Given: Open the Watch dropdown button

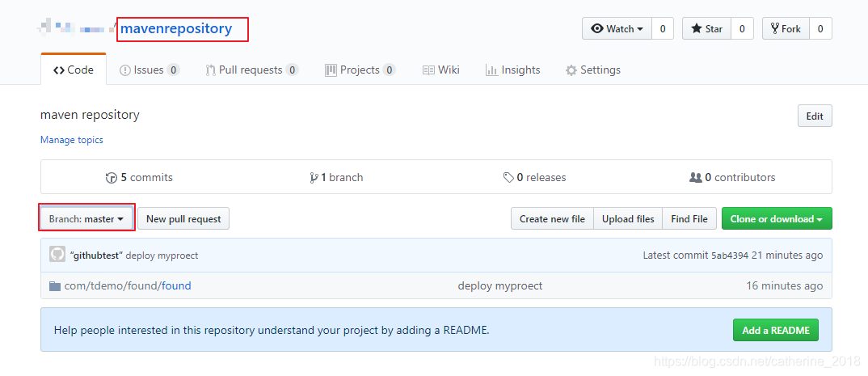Looking at the screenshot, I should 617,29.
